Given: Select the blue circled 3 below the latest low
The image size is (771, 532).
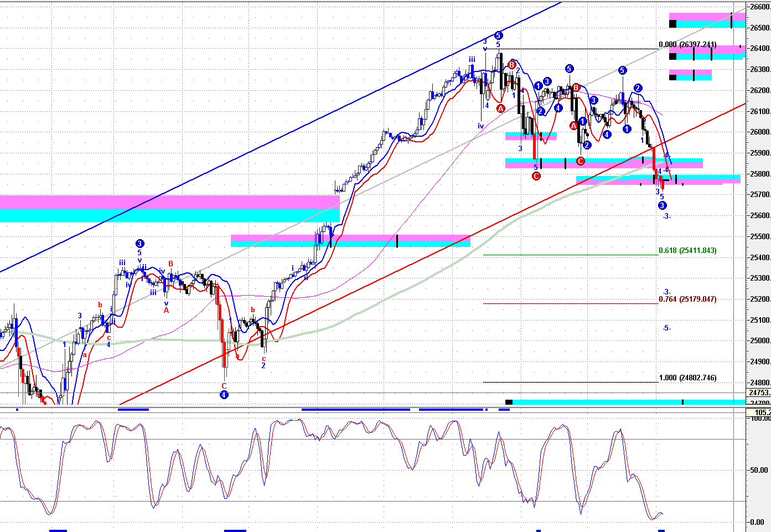Looking at the screenshot, I should coord(662,206).
